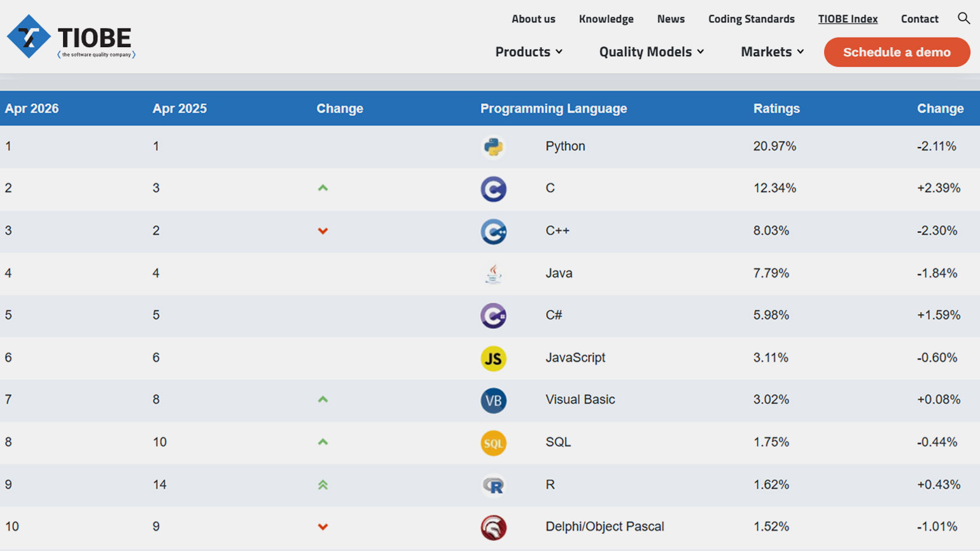Open the Coding Standards menu item

pyautogui.click(x=751, y=19)
